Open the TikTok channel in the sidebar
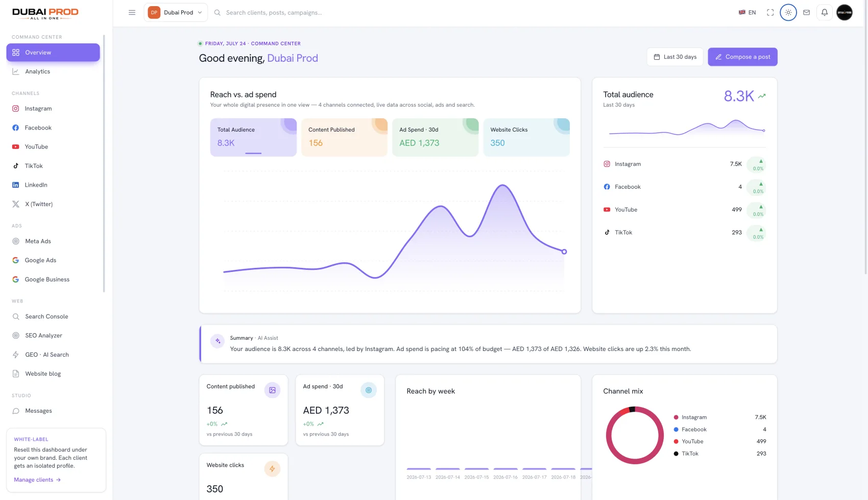The width and height of the screenshot is (868, 500). click(53, 166)
